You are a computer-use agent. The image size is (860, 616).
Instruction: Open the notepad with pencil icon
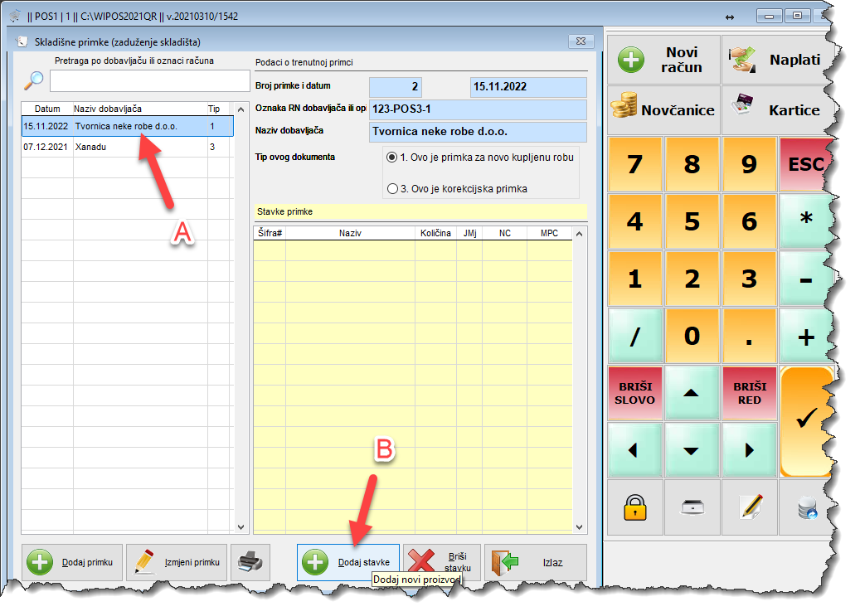coord(750,507)
